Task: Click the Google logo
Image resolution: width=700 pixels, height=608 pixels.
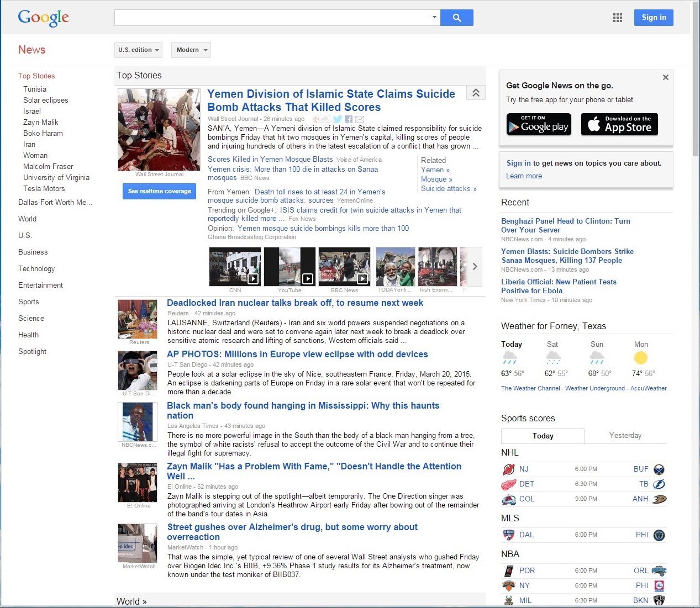Action: (44, 18)
